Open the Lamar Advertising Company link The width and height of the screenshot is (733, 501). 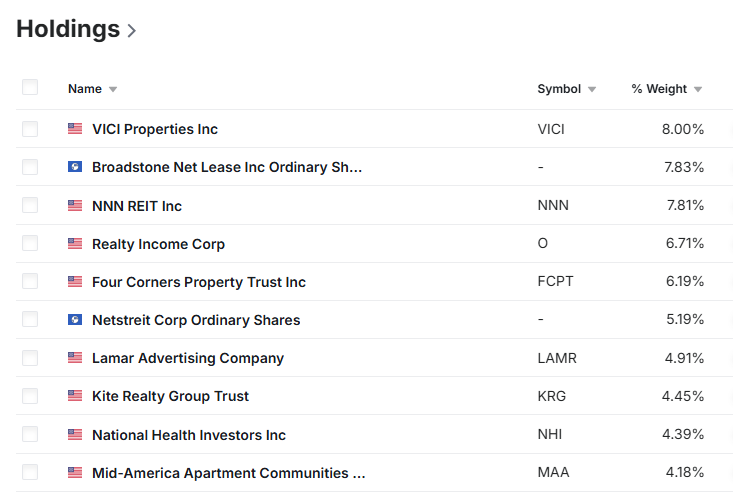[x=188, y=358]
